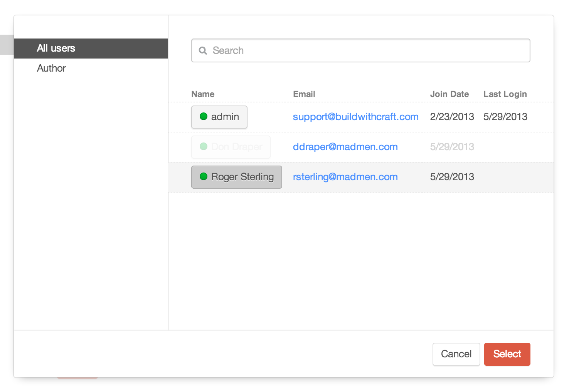This screenshot has height=392, width=569.
Task: Sort the list by Join Date
Action: click(449, 94)
